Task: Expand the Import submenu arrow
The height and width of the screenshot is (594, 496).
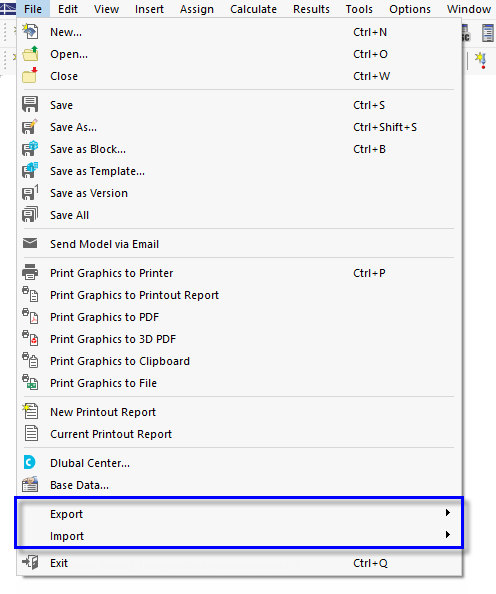Action: 448,535
